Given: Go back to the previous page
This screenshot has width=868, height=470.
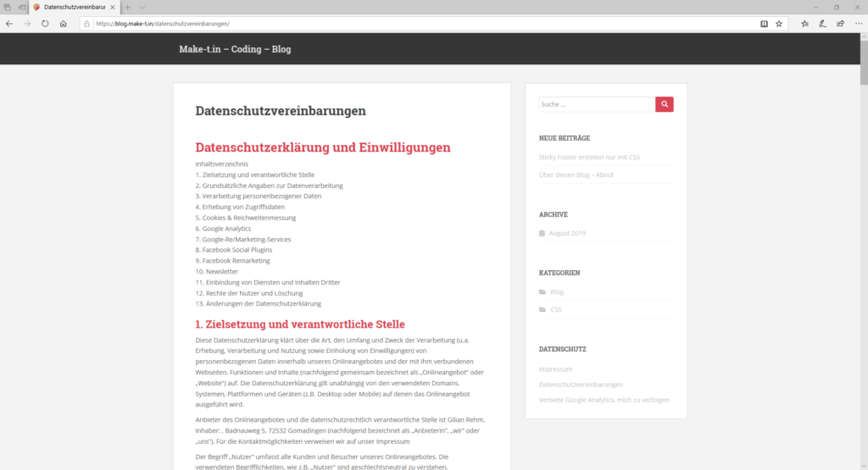Looking at the screenshot, I should [9, 24].
